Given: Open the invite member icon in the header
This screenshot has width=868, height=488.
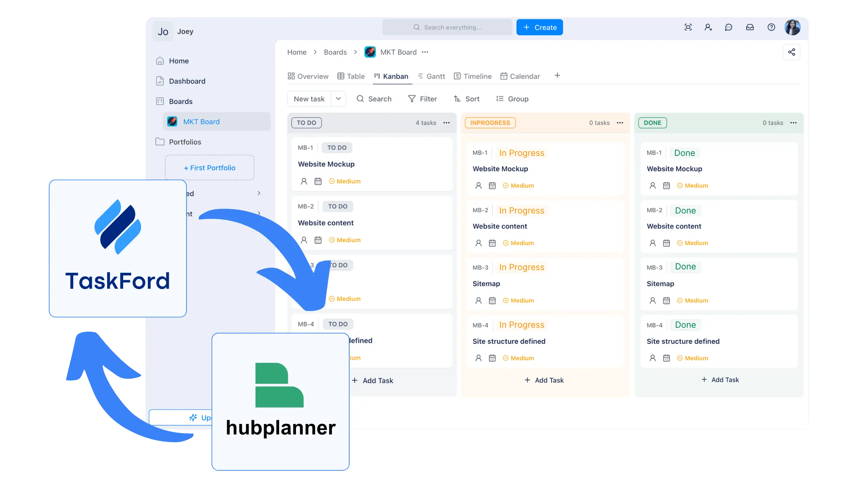Looking at the screenshot, I should [x=708, y=27].
